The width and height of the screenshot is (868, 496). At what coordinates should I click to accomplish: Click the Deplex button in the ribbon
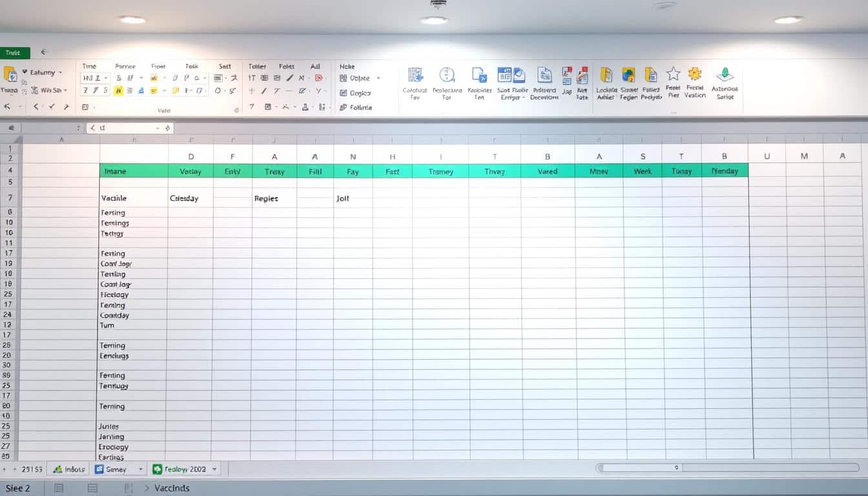coord(356,93)
